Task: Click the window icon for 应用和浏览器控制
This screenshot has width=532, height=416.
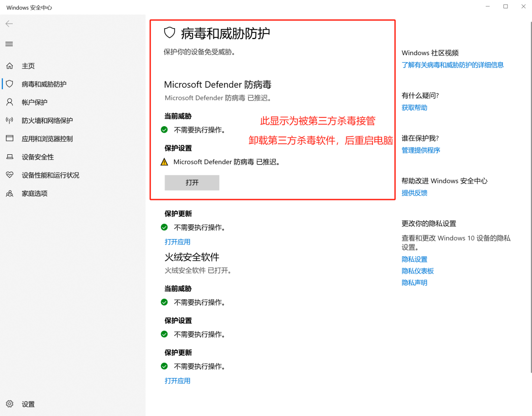Action: point(9,138)
